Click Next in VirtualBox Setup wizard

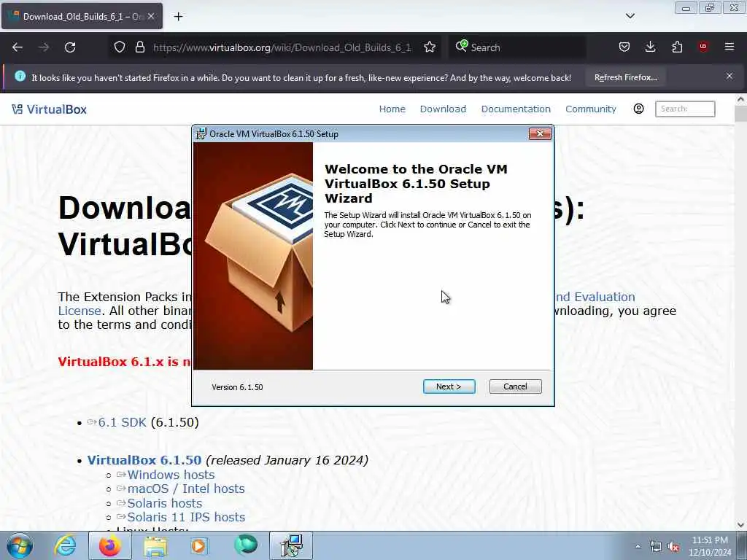point(449,386)
